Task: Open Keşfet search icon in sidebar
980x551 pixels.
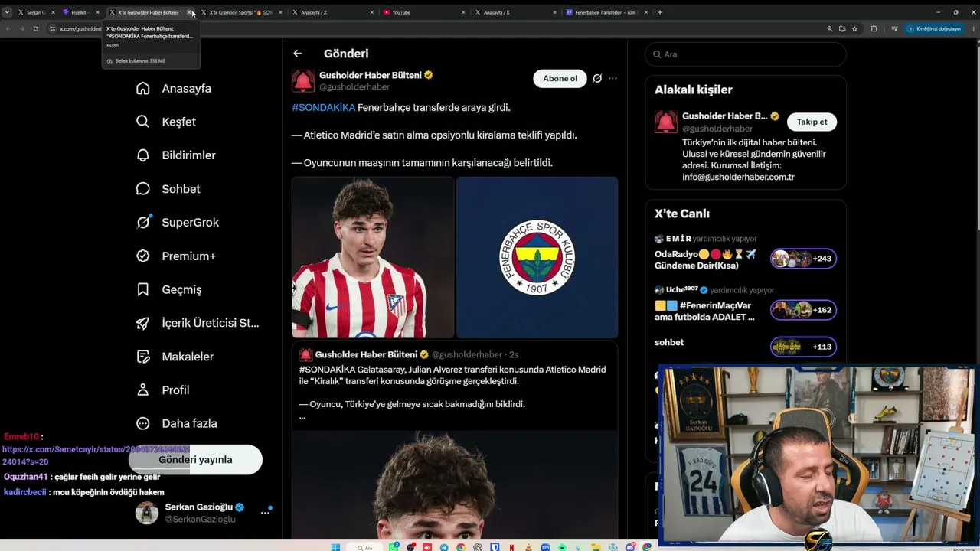Action: point(142,122)
